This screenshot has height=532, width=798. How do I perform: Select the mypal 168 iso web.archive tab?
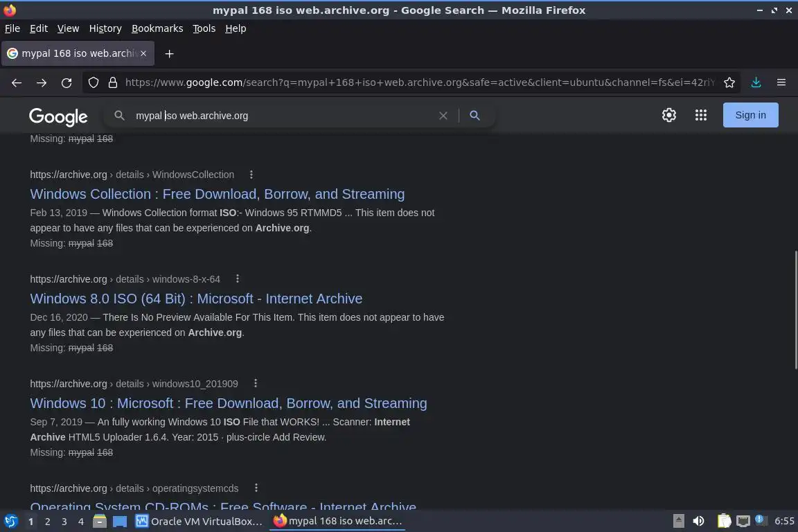click(x=78, y=53)
